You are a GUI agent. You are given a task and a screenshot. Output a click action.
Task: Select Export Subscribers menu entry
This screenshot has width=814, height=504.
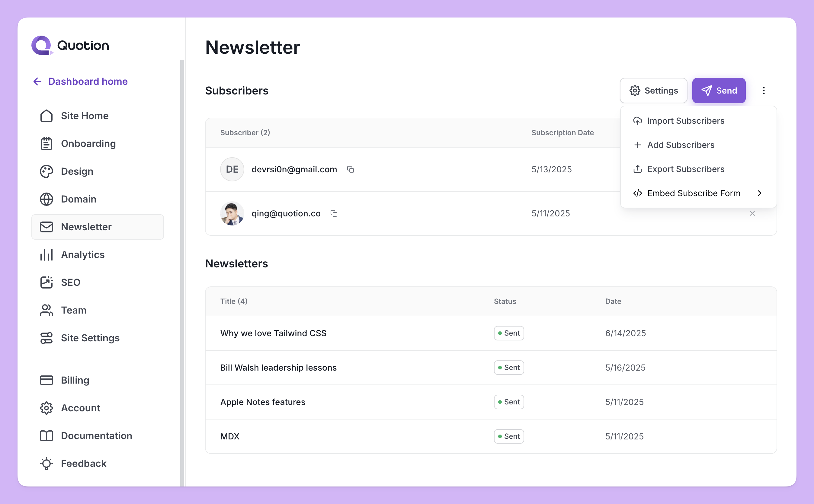(x=685, y=169)
